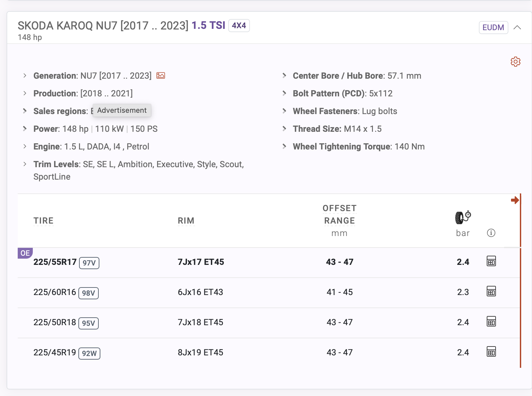Screen dimensions: 532x396
Task: Click the 4X4 drivetrain badge
Action: click(x=239, y=26)
